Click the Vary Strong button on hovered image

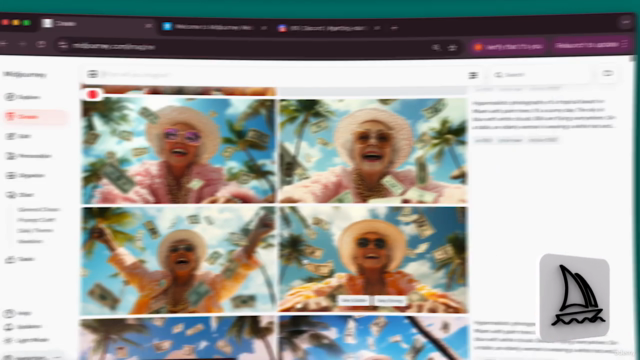pos(390,301)
